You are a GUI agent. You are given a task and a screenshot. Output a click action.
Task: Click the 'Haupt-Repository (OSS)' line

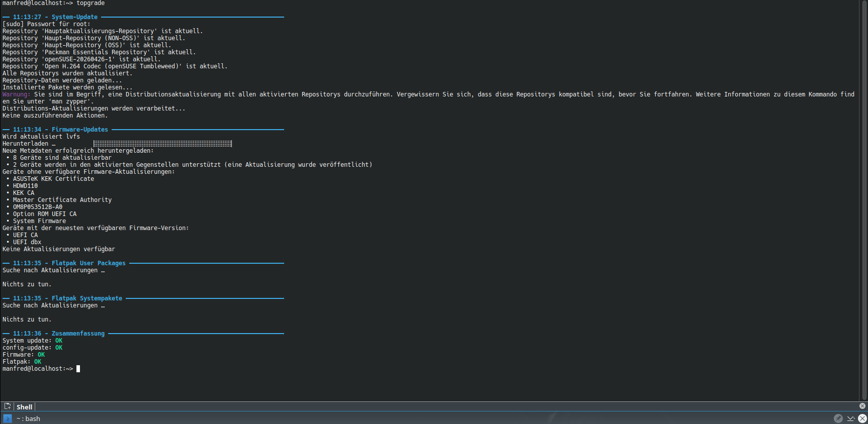pyautogui.click(x=87, y=45)
